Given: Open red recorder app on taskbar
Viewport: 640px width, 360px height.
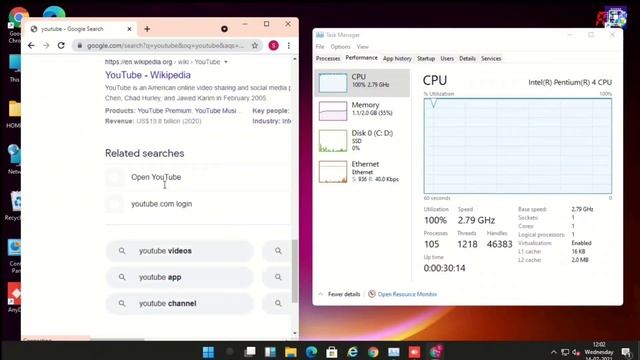Looking at the screenshot, I should click(414, 352).
